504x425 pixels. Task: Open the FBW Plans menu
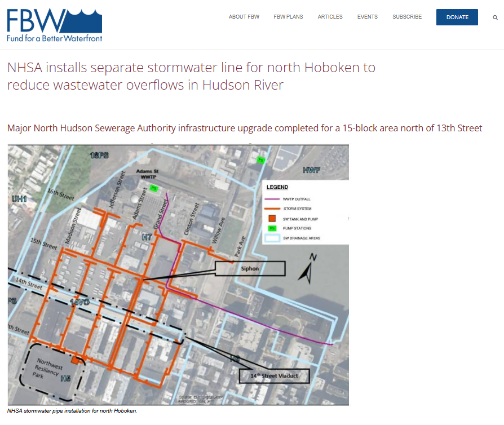(288, 17)
